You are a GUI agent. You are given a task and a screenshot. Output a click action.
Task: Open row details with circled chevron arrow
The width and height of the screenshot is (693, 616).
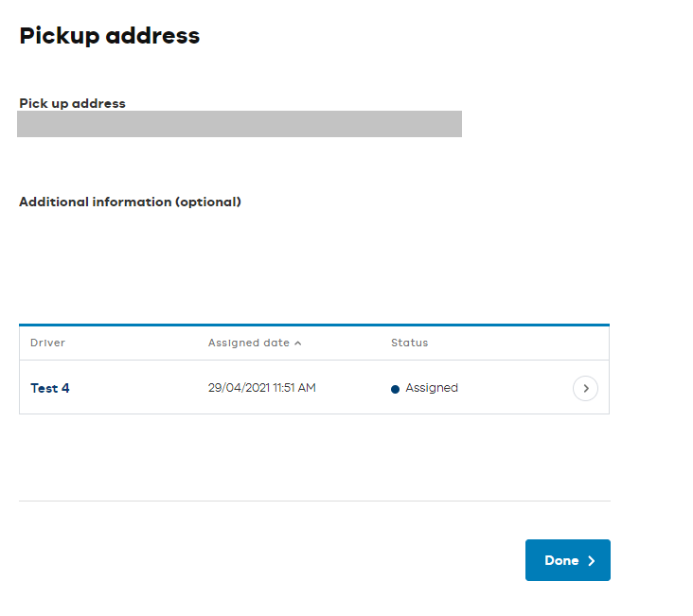tap(585, 388)
